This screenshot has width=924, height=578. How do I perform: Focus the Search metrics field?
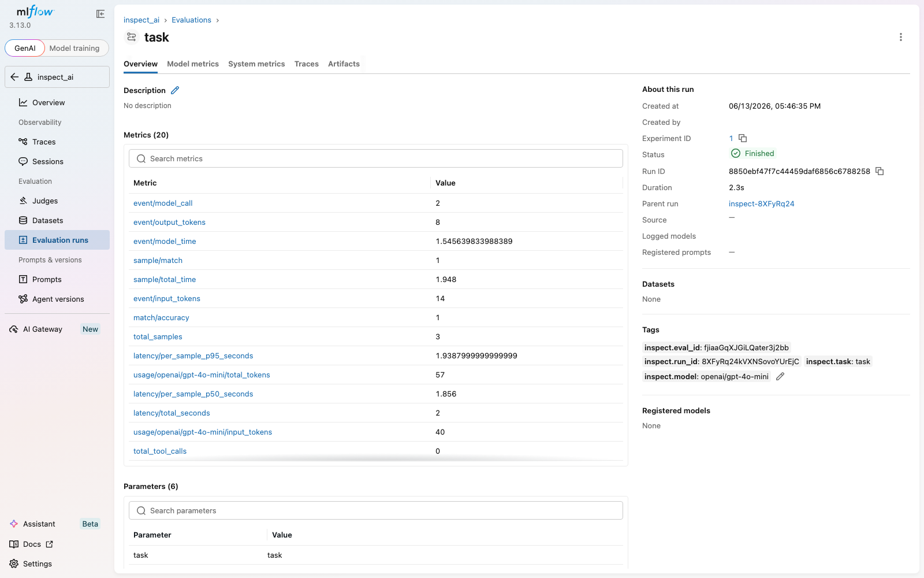click(x=376, y=158)
